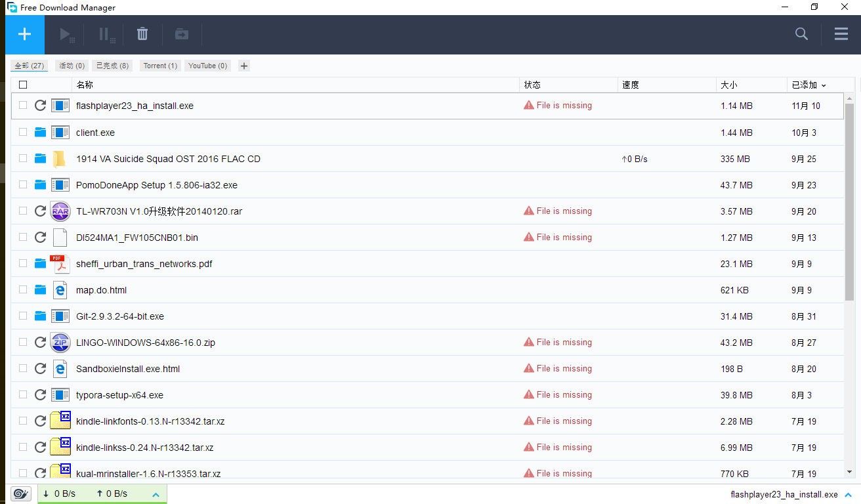Tick checkbox for TL-WR703N rar file
861x504 pixels.
coord(23,211)
